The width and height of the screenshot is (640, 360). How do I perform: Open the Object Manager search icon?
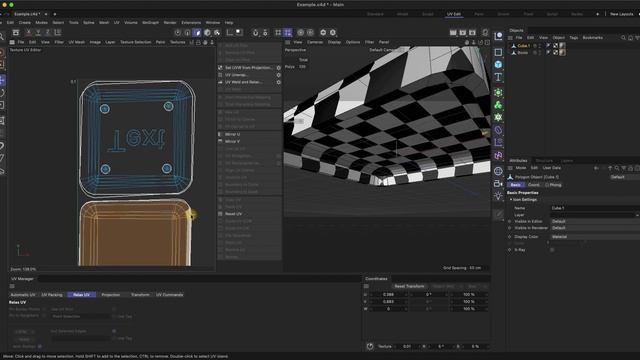coord(623,38)
